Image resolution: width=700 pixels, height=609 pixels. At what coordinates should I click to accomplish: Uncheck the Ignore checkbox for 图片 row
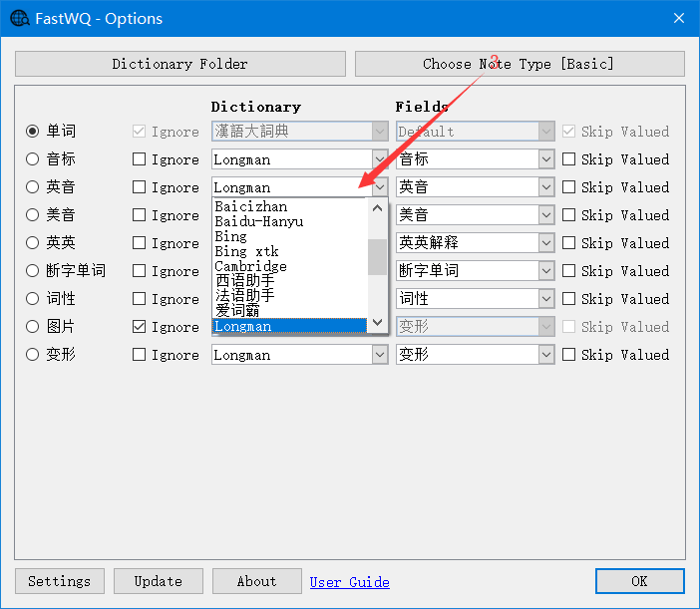click(140, 327)
